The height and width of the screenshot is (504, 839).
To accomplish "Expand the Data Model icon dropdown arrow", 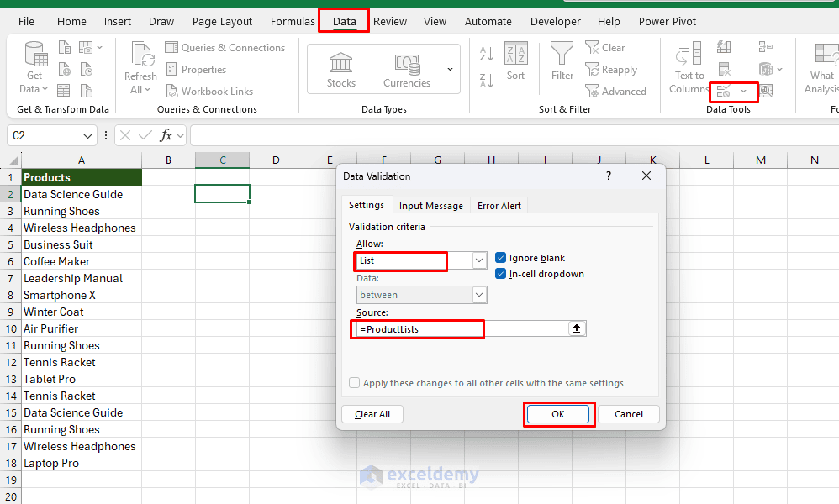I will tap(779, 69).
